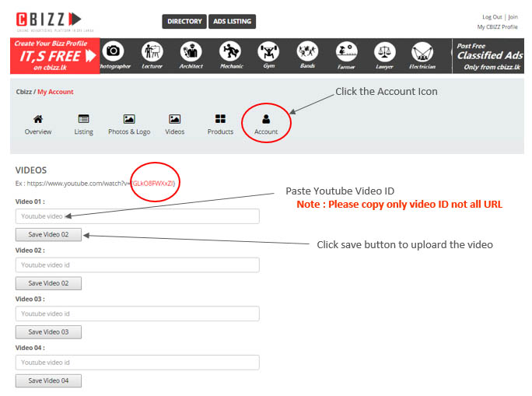
Task: Focus the Video 01 input field
Action: pos(137,216)
